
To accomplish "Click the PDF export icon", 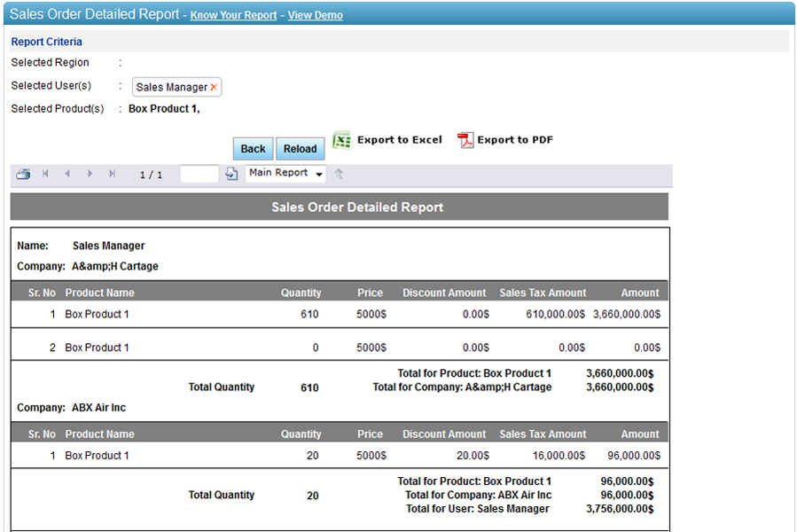I will (x=465, y=140).
